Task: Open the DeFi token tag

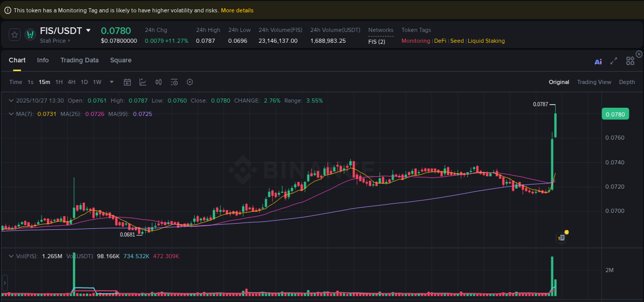Action: pyautogui.click(x=440, y=41)
